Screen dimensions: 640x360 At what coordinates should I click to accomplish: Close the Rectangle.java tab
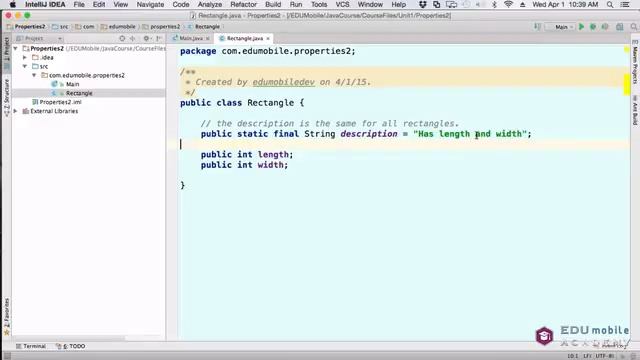pyautogui.click(x=268, y=38)
